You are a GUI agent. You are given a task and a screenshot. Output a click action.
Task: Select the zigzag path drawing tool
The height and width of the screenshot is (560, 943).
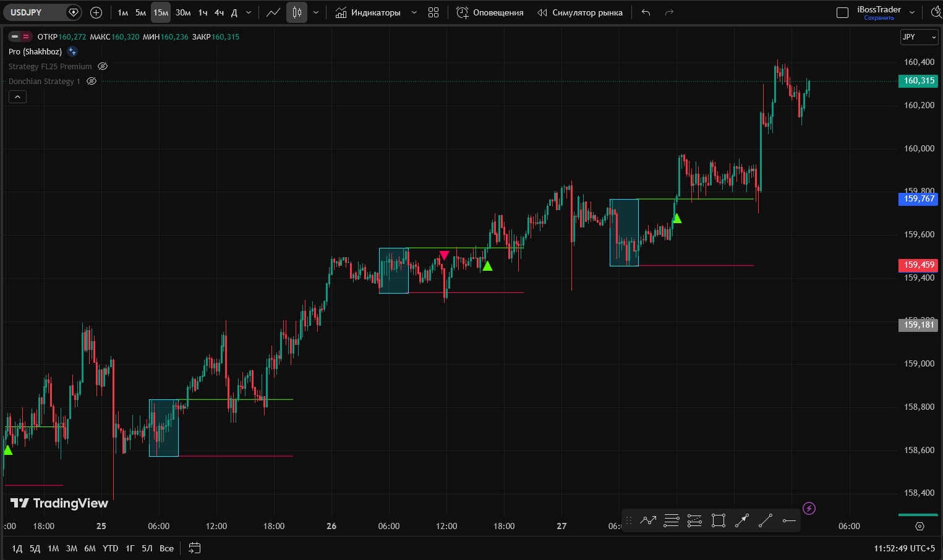coord(648,520)
